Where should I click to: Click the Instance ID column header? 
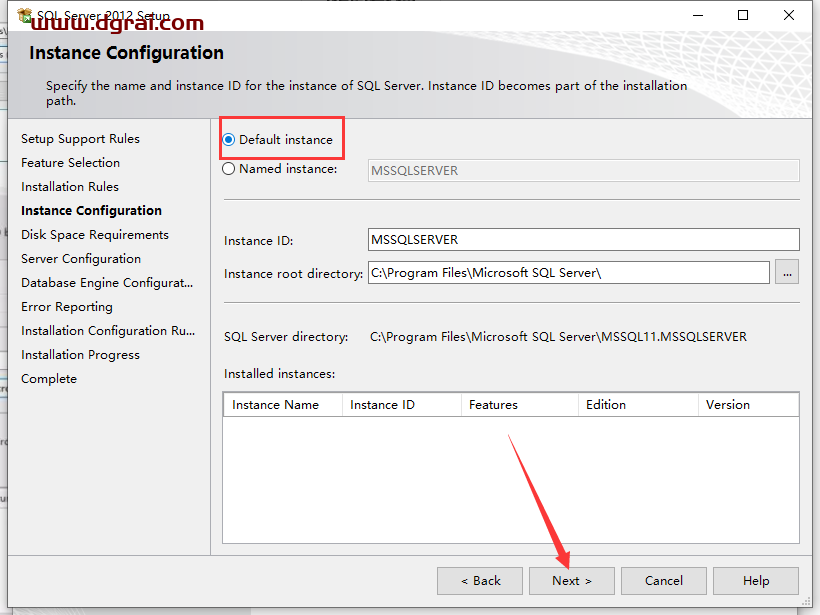[x=402, y=405]
